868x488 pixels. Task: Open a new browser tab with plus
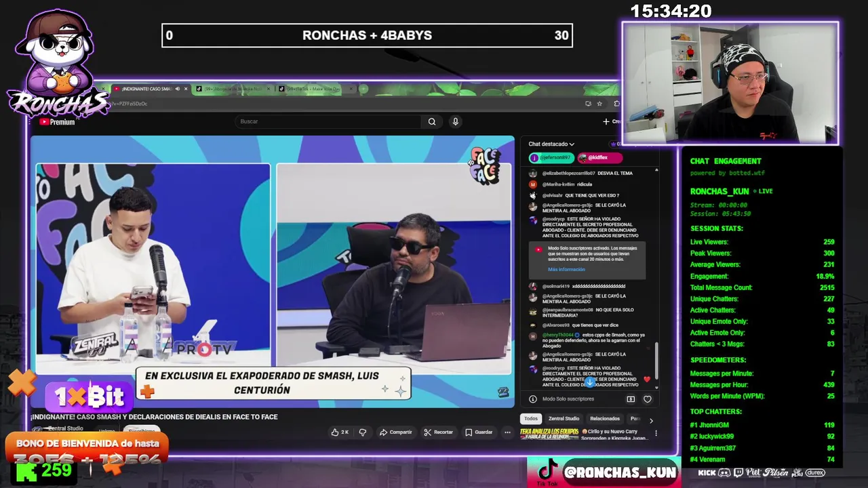(x=363, y=89)
